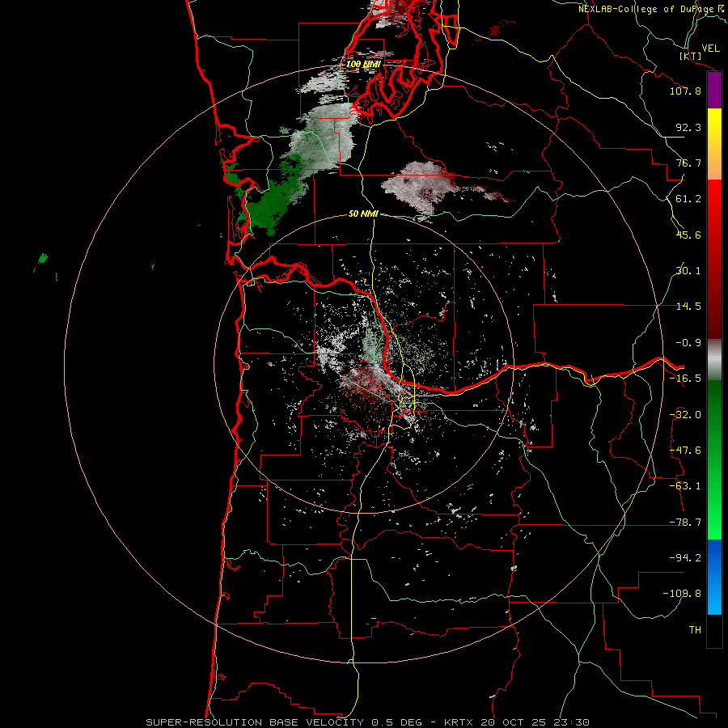Image resolution: width=728 pixels, height=728 pixels.
Task: Click the purple segment of velocity color bar
Action: pyautogui.click(x=714, y=91)
